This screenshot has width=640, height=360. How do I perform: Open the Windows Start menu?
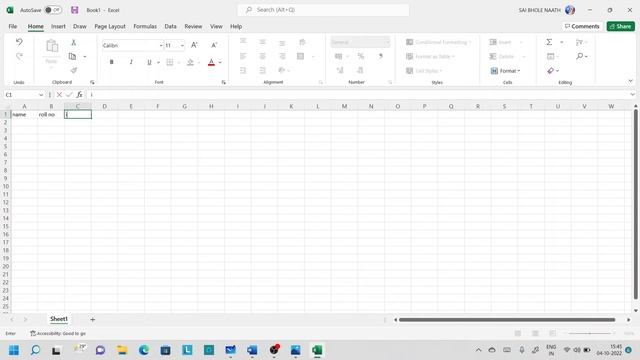pos(14,350)
